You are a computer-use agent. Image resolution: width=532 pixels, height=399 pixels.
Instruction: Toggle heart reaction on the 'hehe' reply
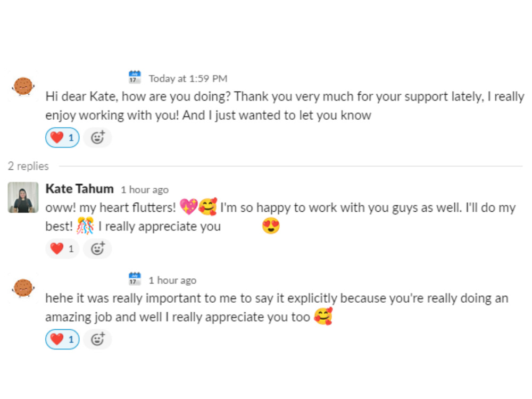pyautogui.click(x=62, y=339)
